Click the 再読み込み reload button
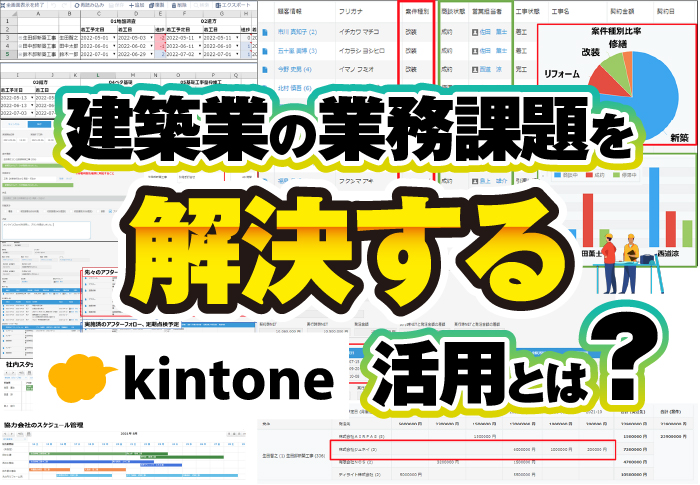The image size is (700, 485). click(89, 5)
